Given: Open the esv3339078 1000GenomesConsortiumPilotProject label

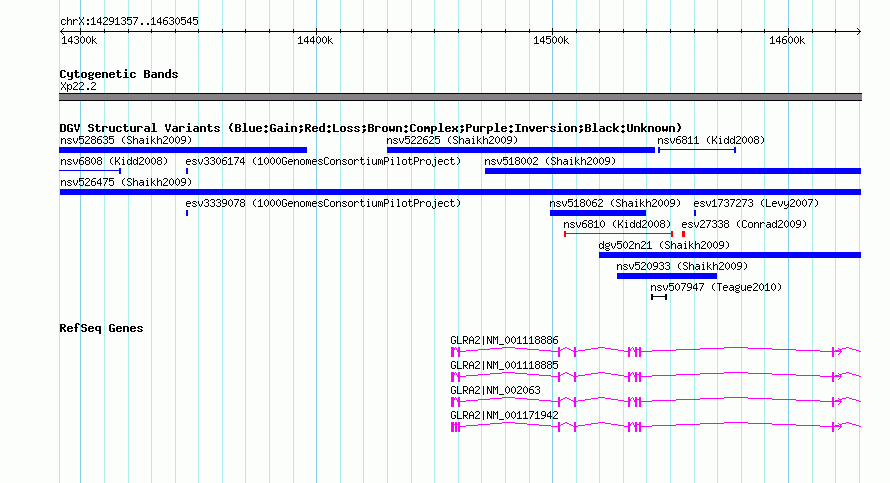Looking at the screenshot, I should [x=323, y=203].
